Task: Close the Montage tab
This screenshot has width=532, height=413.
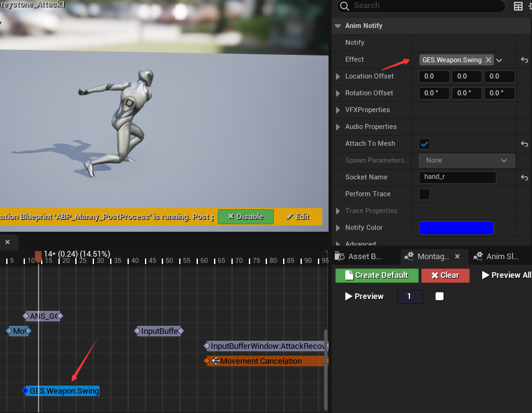Action: pos(457,257)
